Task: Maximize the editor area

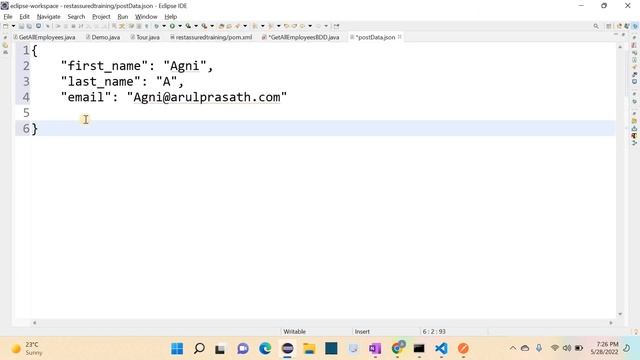Action: coord(623,35)
